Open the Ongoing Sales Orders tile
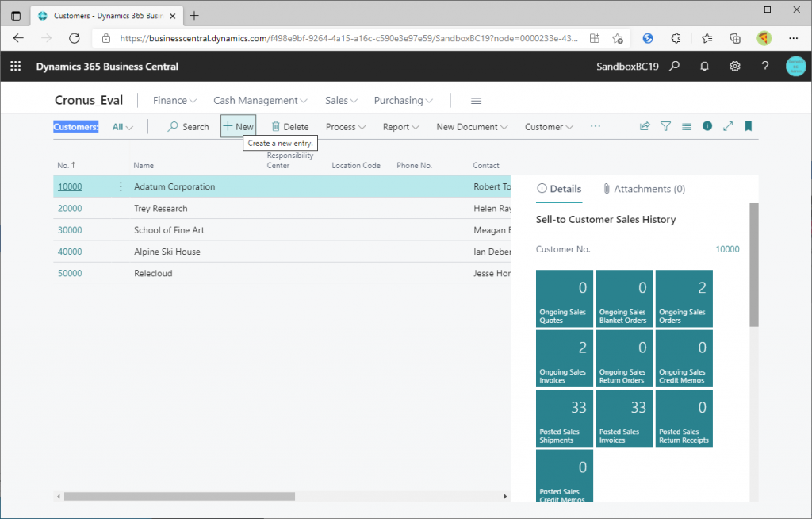This screenshot has height=519, width=812. [684, 298]
